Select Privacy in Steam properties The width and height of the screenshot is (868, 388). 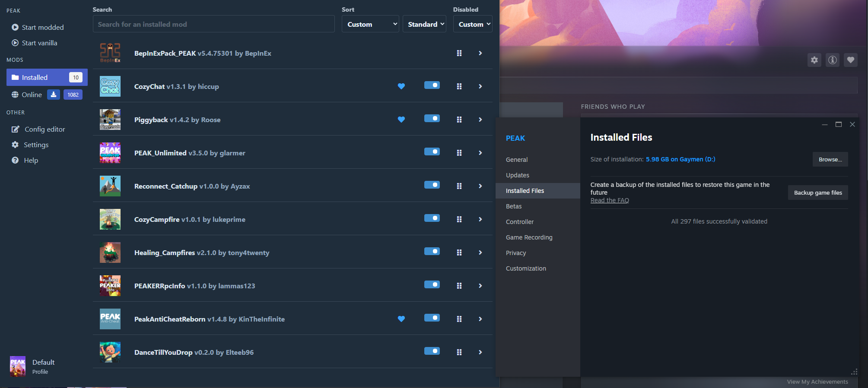tap(516, 253)
